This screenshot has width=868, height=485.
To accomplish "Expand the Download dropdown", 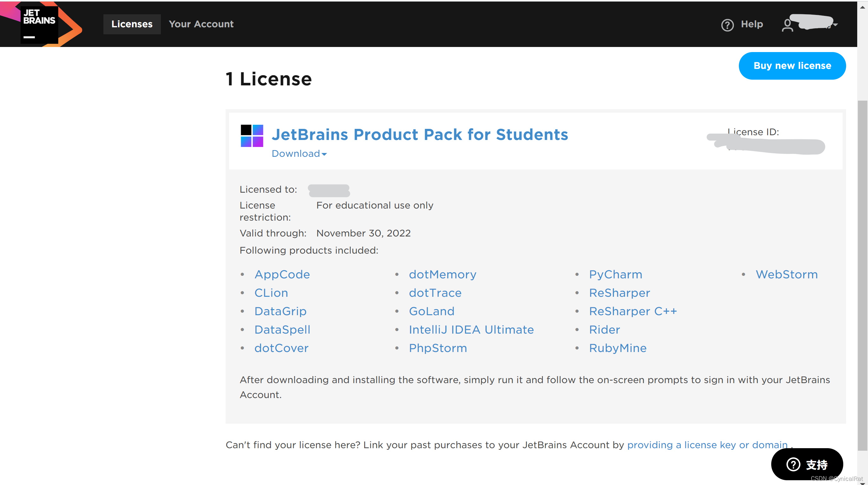I will tap(299, 154).
